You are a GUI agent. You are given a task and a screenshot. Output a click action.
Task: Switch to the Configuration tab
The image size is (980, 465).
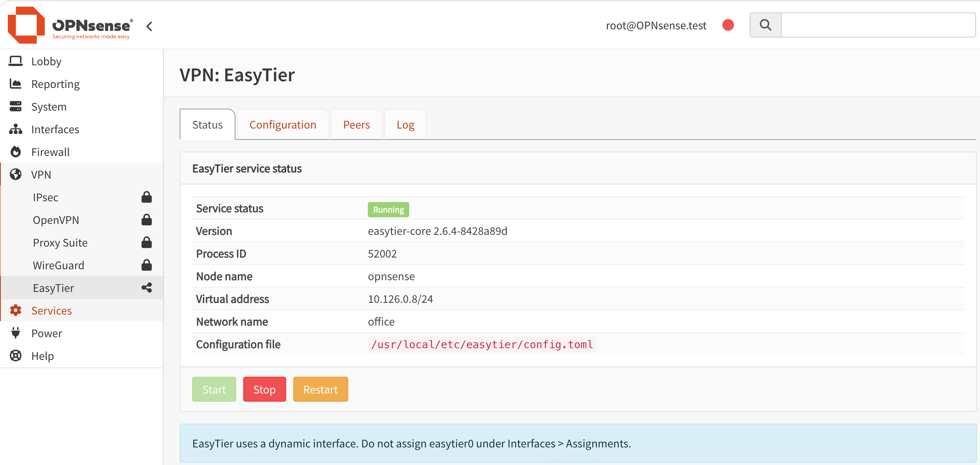[283, 125]
